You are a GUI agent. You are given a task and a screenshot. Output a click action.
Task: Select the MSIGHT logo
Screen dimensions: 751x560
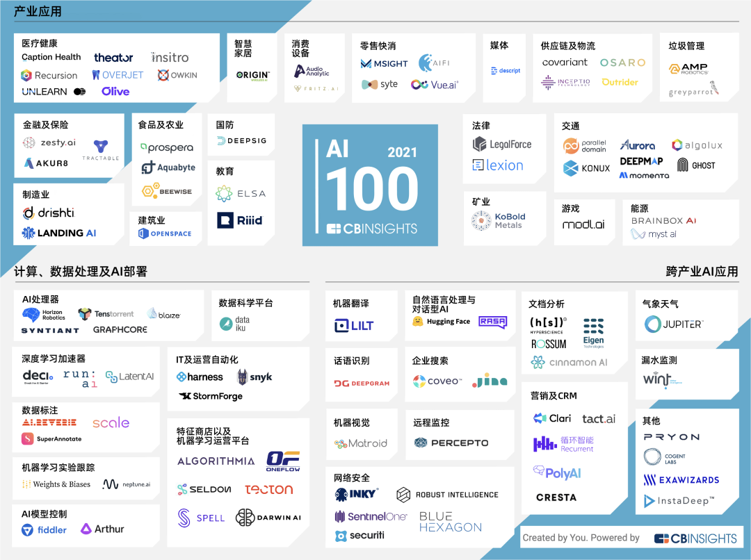[384, 64]
